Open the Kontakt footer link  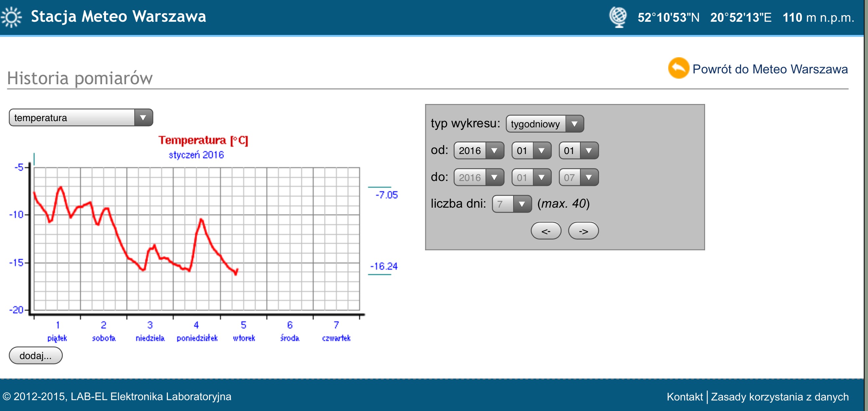pos(684,397)
